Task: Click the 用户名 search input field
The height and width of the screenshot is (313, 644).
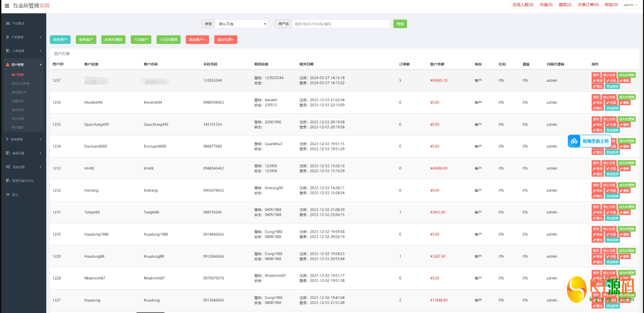Action: (x=340, y=24)
